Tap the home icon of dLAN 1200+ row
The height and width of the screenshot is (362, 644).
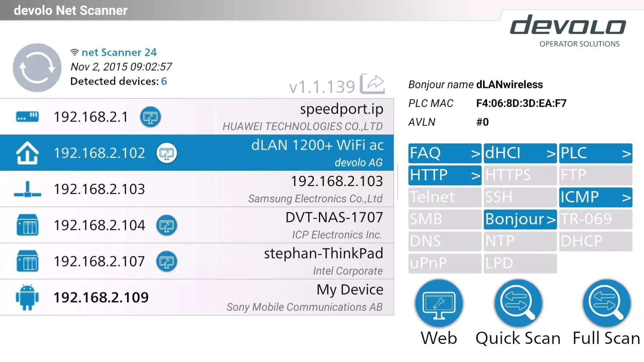[27, 153]
